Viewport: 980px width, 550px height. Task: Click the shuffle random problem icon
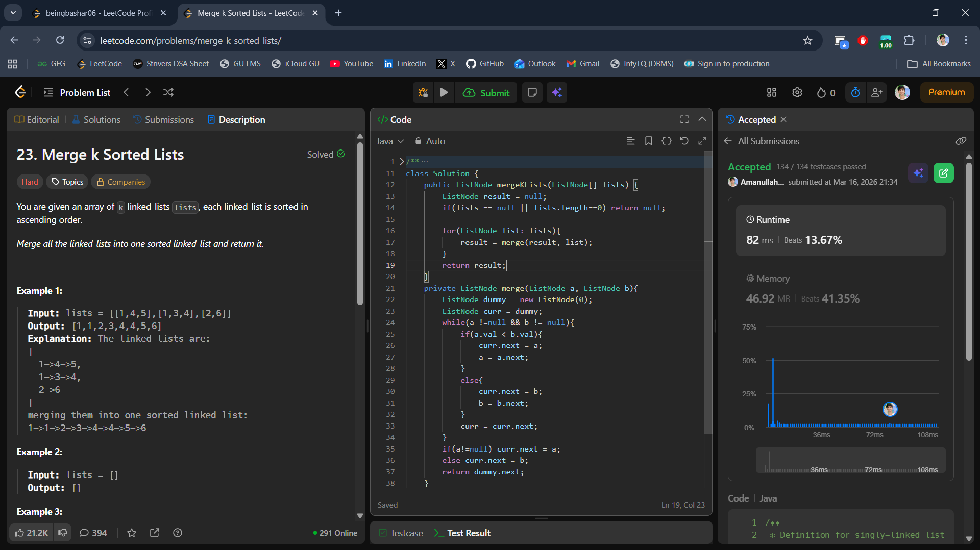point(168,92)
